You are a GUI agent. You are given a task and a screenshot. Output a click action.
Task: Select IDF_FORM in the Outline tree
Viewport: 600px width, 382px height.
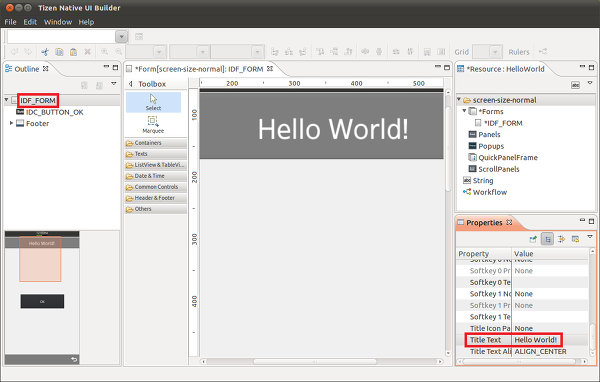(38, 101)
